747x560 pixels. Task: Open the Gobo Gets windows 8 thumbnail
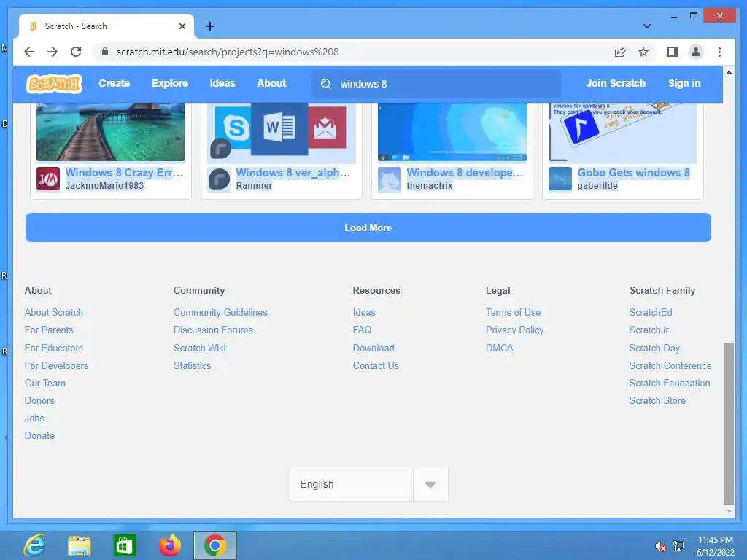(623, 132)
